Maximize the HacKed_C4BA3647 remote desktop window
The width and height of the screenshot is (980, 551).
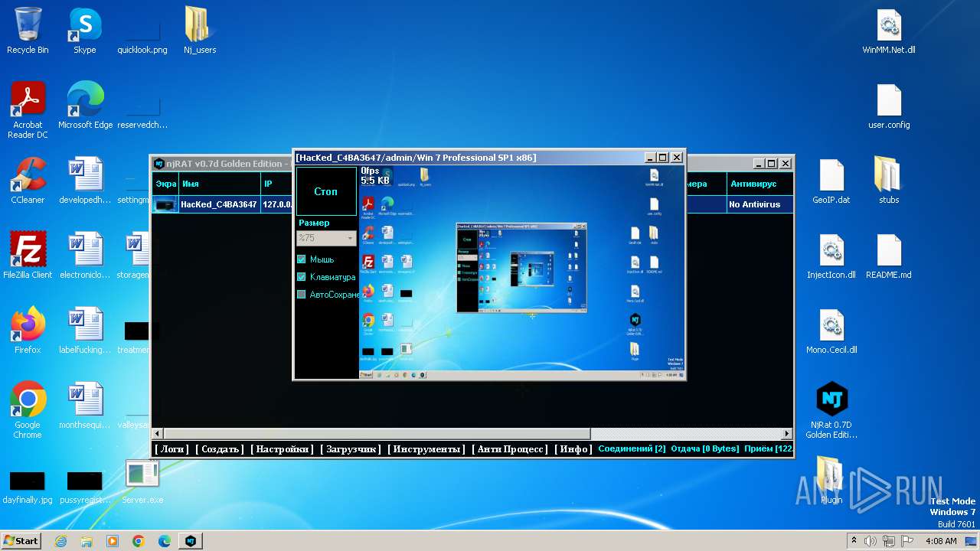click(663, 158)
